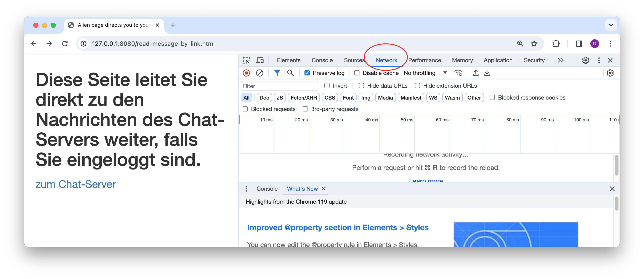The height and width of the screenshot is (279, 644).
Task: Enable Hide extension URLs checkbox
Action: click(417, 86)
